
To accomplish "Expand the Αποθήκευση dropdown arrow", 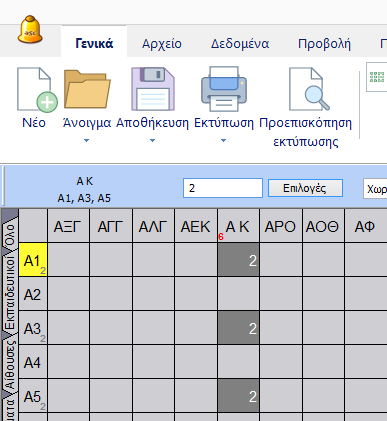I will (x=152, y=141).
